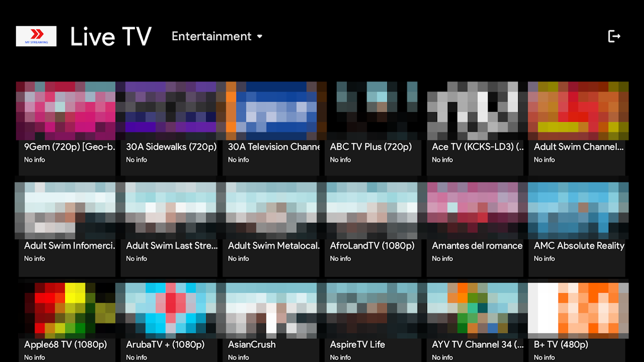
Task: Select the 30A Sidewalks (720p) title
Action: [172, 147]
